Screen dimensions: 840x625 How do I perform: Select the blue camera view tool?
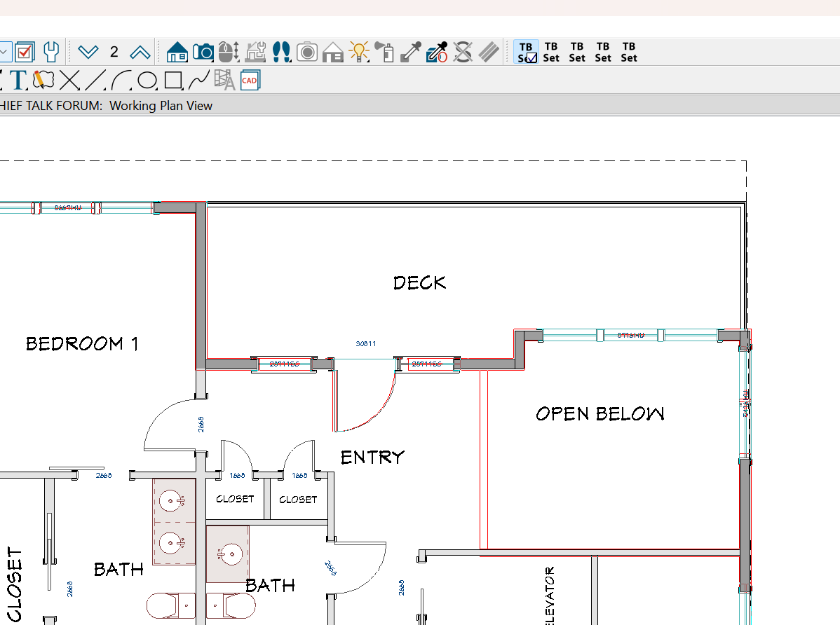[203, 52]
